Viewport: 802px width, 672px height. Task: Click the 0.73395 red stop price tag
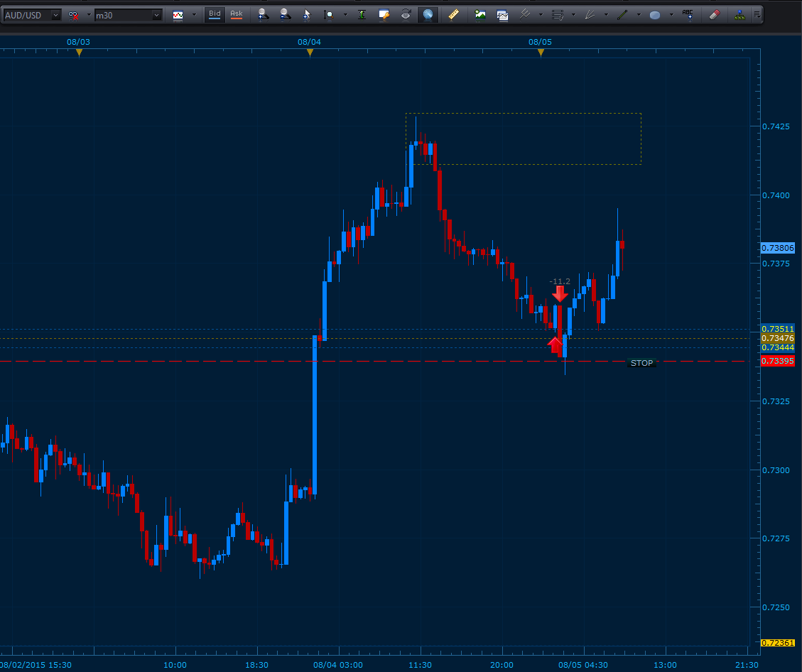coord(777,362)
